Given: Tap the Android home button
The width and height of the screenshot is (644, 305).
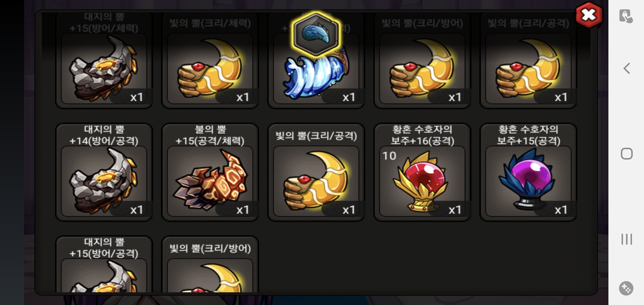Looking at the screenshot, I should tap(626, 154).
